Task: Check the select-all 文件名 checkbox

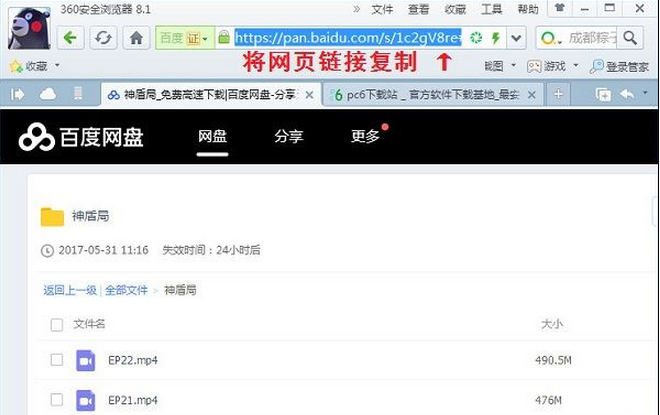Action: [57, 325]
